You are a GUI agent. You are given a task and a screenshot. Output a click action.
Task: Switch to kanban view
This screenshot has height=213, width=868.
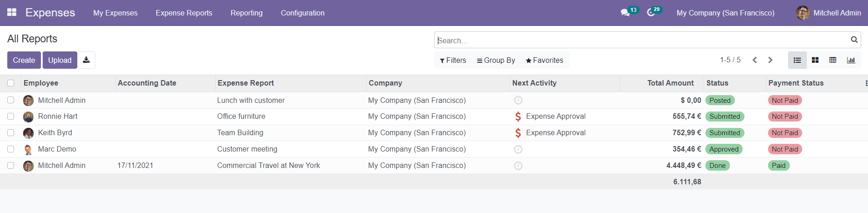tap(815, 60)
